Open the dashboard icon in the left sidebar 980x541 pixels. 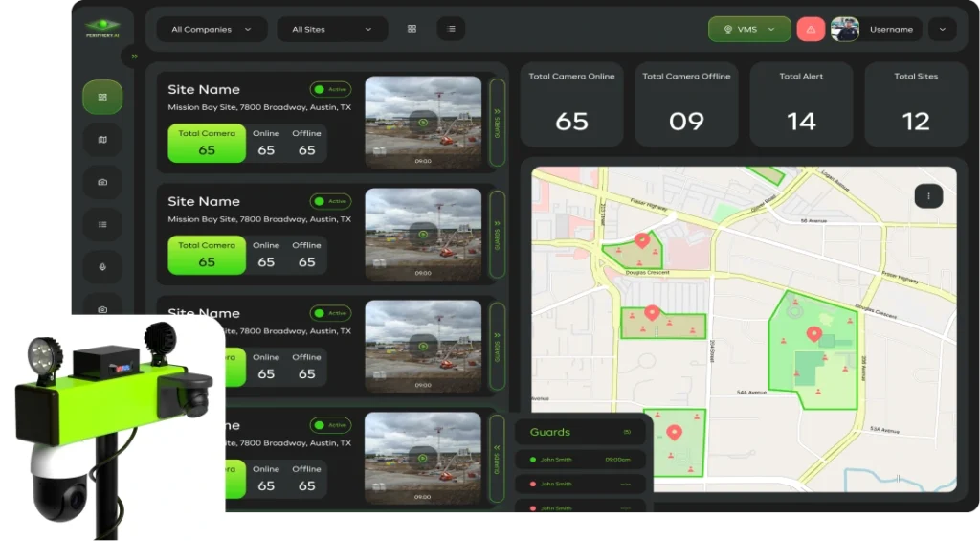(102, 97)
